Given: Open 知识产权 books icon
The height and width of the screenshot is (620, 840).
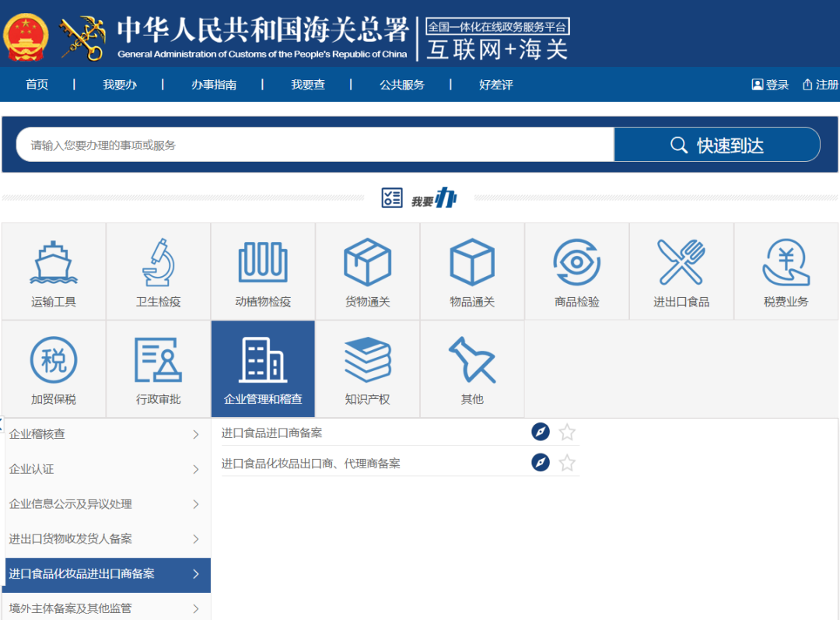Looking at the screenshot, I should (367, 360).
